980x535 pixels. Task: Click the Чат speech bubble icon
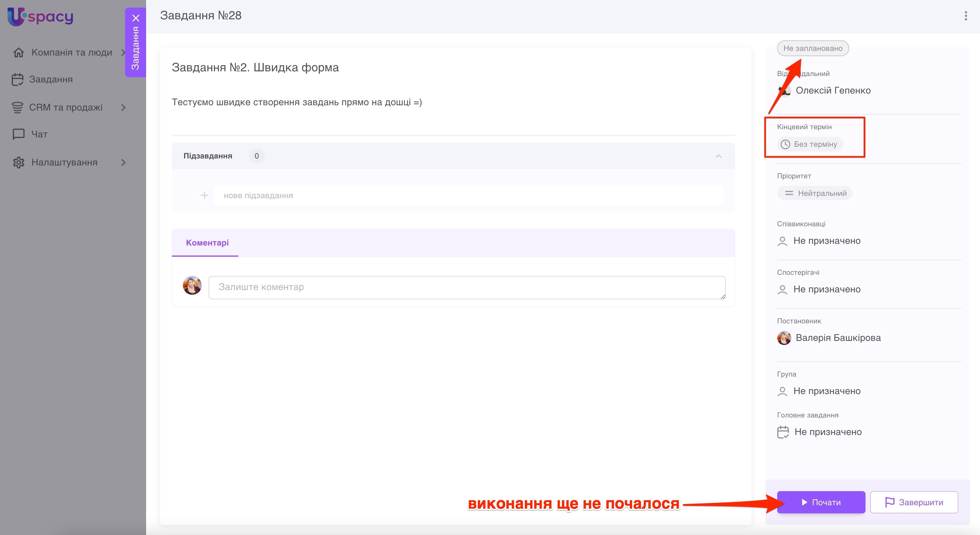[18, 134]
